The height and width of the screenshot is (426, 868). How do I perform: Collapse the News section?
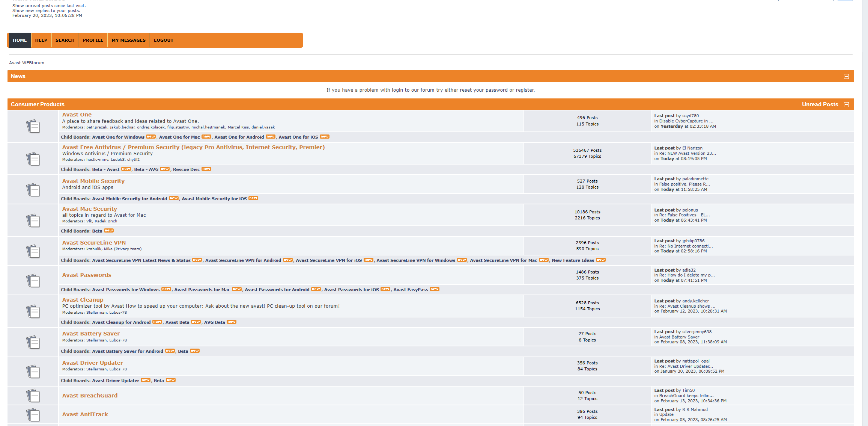[x=846, y=76]
